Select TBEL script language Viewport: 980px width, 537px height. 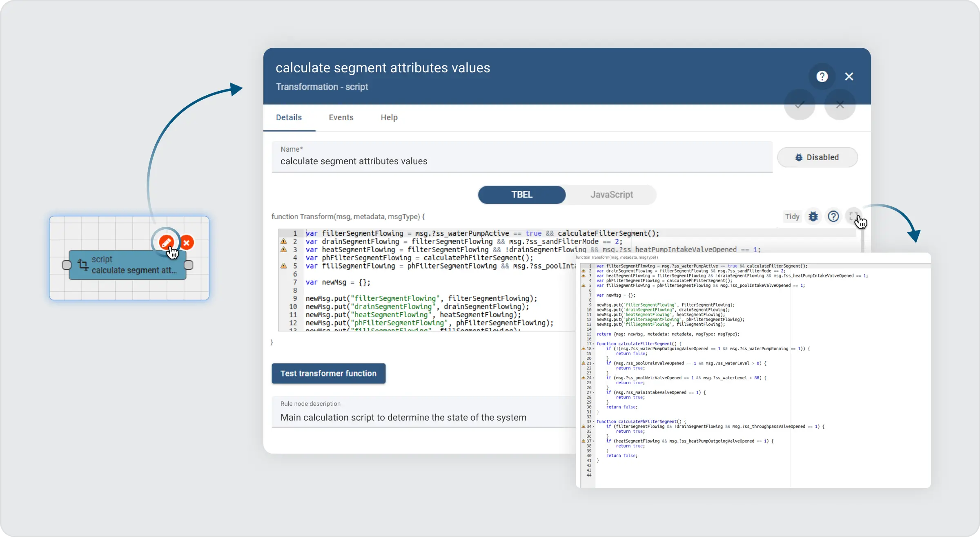[x=521, y=195]
